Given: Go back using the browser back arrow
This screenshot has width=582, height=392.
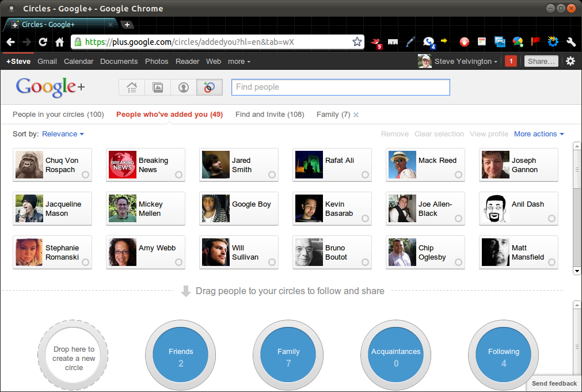Looking at the screenshot, I should pos(11,42).
